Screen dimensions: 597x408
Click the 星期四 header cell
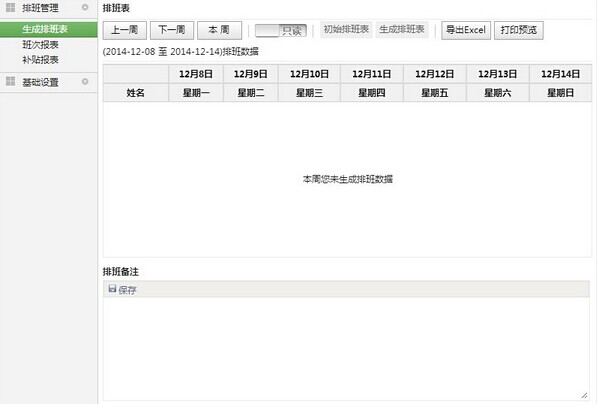[372, 92]
